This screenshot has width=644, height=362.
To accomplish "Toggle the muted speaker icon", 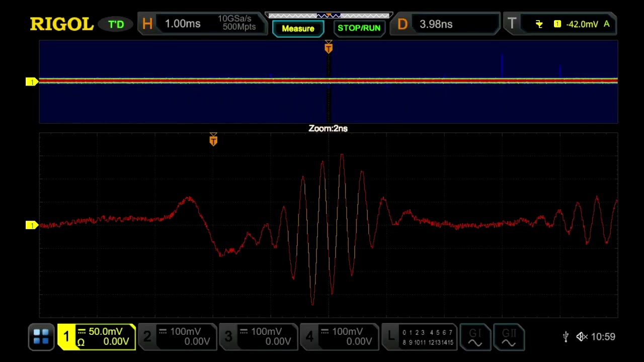I will pyautogui.click(x=582, y=337).
